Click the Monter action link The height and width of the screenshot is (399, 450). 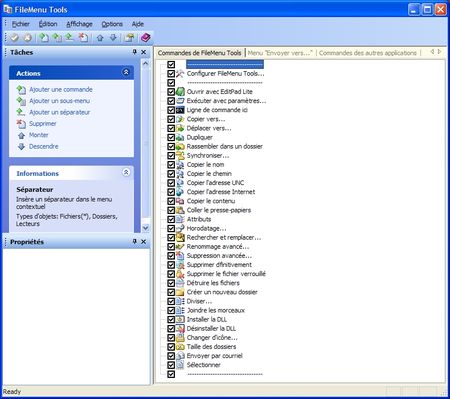pyautogui.click(x=39, y=135)
